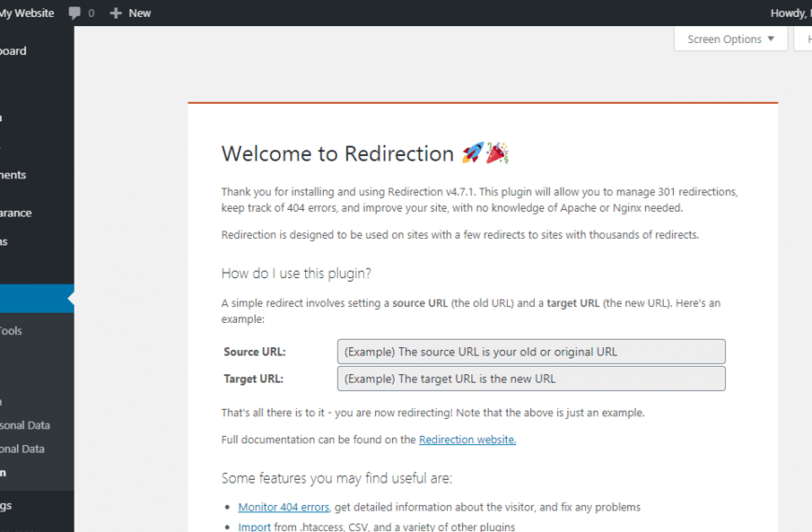The height and width of the screenshot is (532, 812).
Task: Expand the Screen Options dropdown
Action: (x=730, y=39)
